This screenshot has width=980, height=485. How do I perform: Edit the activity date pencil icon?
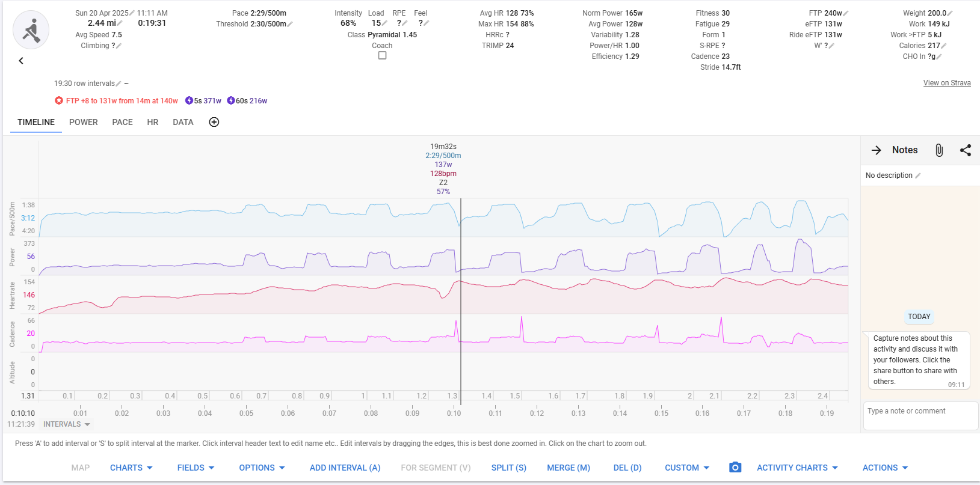click(132, 13)
